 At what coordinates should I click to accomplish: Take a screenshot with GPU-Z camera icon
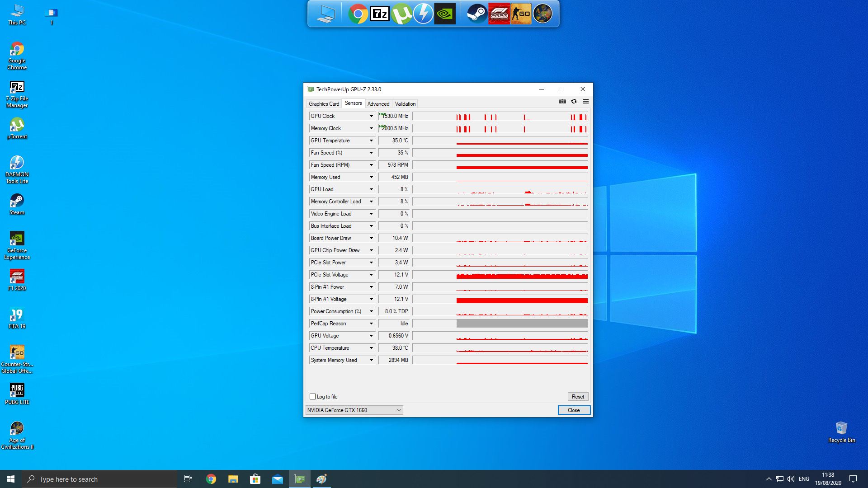click(x=562, y=101)
